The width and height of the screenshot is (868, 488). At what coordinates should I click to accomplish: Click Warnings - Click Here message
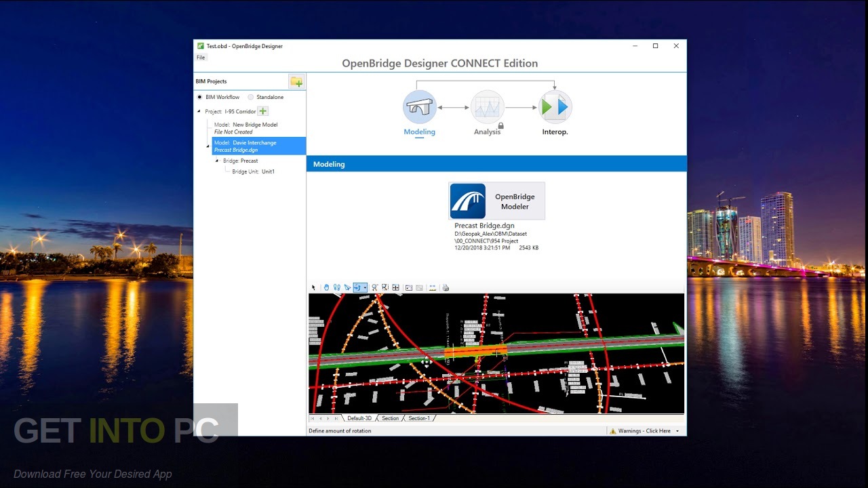click(x=644, y=431)
